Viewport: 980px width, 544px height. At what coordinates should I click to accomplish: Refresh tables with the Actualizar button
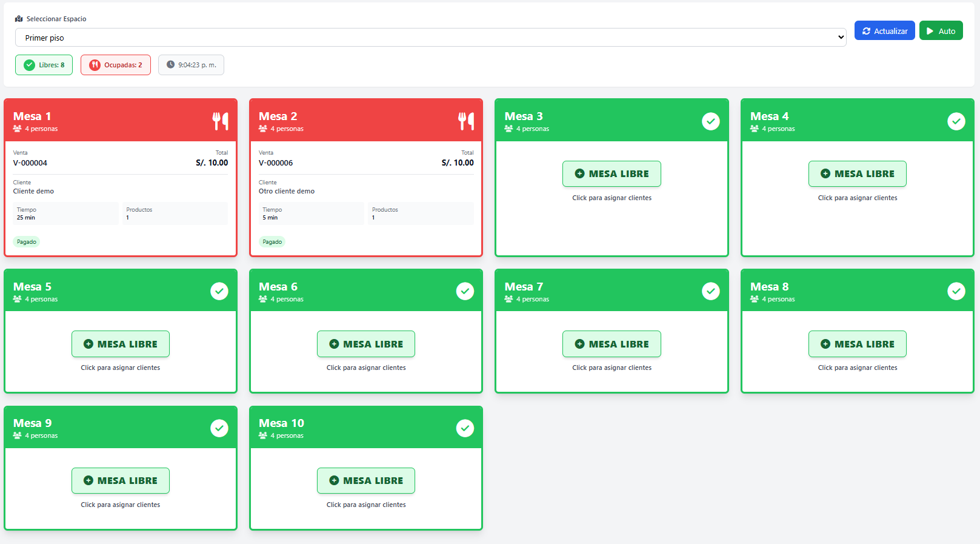tap(885, 31)
